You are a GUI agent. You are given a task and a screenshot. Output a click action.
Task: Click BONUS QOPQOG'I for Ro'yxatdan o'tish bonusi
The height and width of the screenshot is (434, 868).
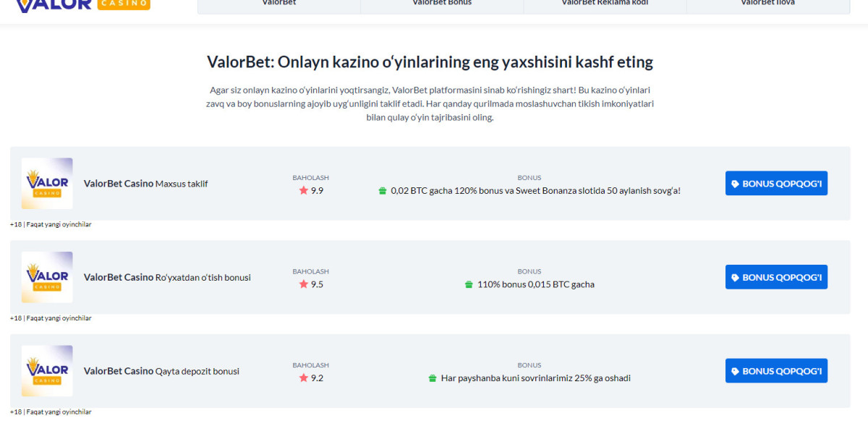click(x=776, y=277)
